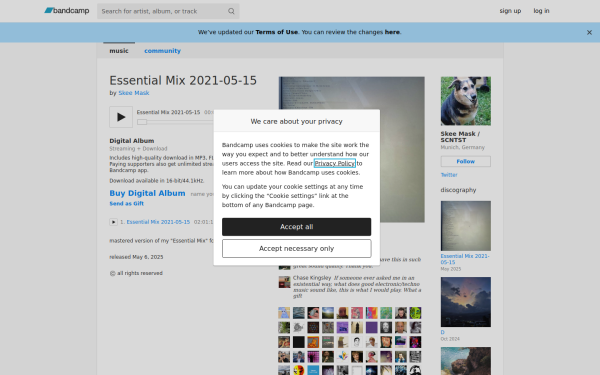
Task: Open Chase Kingsley supporter name
Action: tap(312, 278)
